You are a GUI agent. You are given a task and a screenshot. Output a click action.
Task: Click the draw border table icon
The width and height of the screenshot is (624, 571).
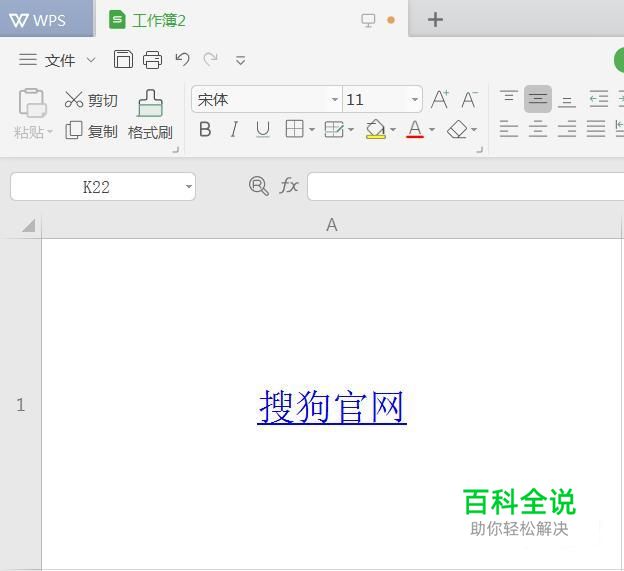pos(334,129)
